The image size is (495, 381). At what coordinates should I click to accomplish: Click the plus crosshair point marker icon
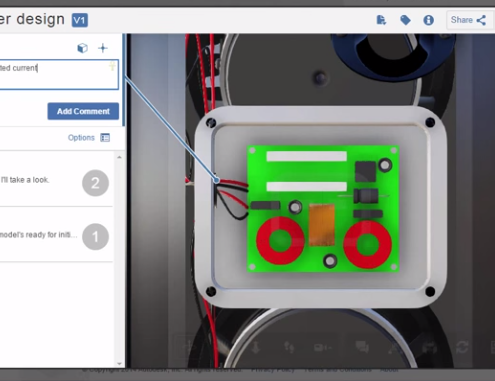point(103,48)
